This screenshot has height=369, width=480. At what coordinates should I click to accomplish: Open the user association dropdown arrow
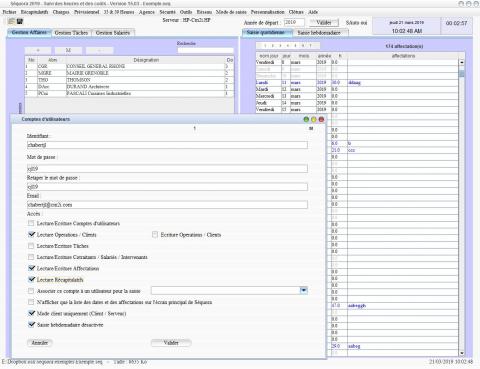pyautogui.click(x=303, y=290)
